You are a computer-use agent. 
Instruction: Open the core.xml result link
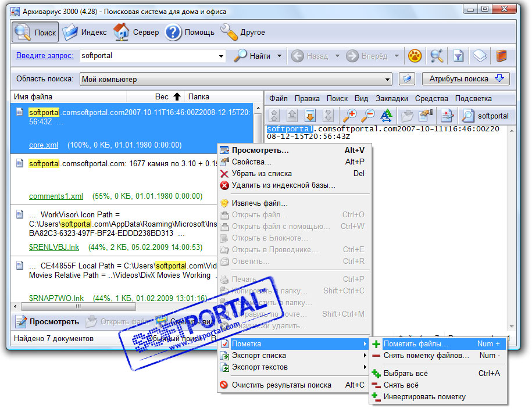(44, 145)
